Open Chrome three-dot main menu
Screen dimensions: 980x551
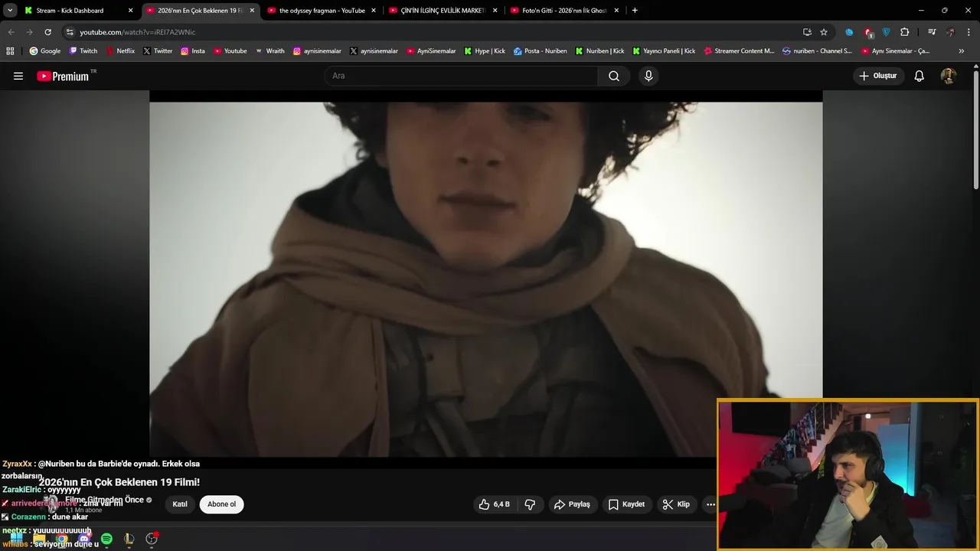pyautogui.click(x=969, y=32)
